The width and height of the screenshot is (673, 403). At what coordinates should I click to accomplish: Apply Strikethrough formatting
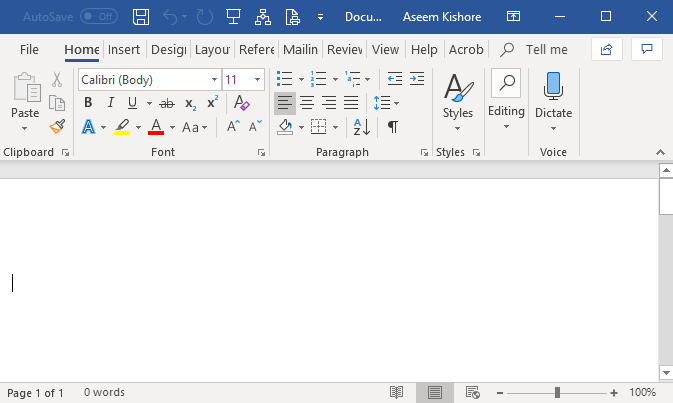166,103
